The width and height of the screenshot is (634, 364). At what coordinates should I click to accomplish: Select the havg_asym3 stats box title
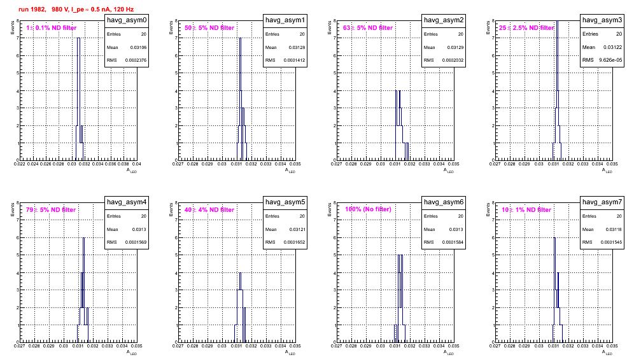coord(602,20)
